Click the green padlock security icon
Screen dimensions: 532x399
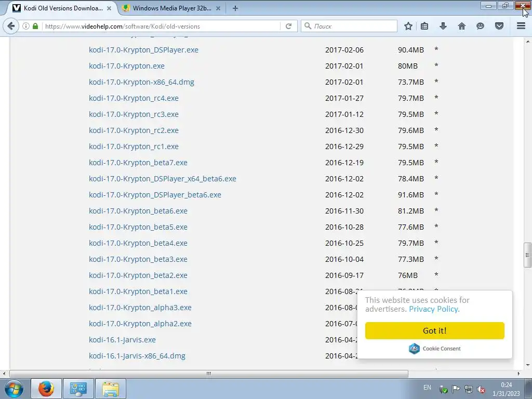point(35,26)
